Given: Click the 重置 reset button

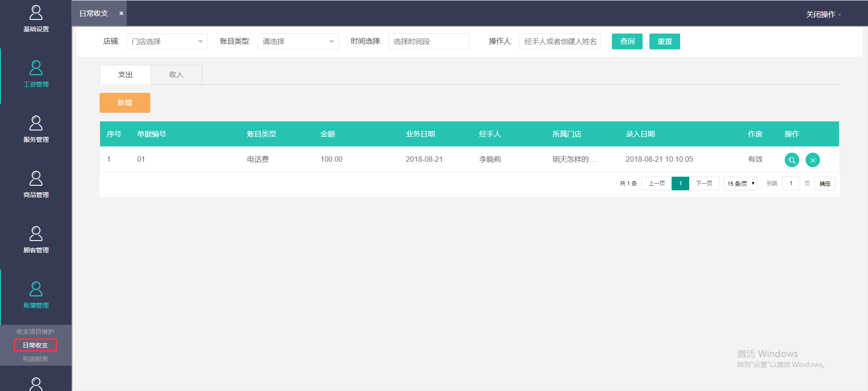Looking at the screenshot, I should [x=665, y=41].
